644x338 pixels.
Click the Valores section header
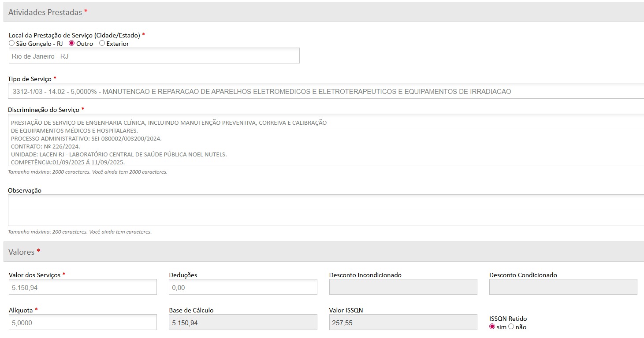pos(21,252)
